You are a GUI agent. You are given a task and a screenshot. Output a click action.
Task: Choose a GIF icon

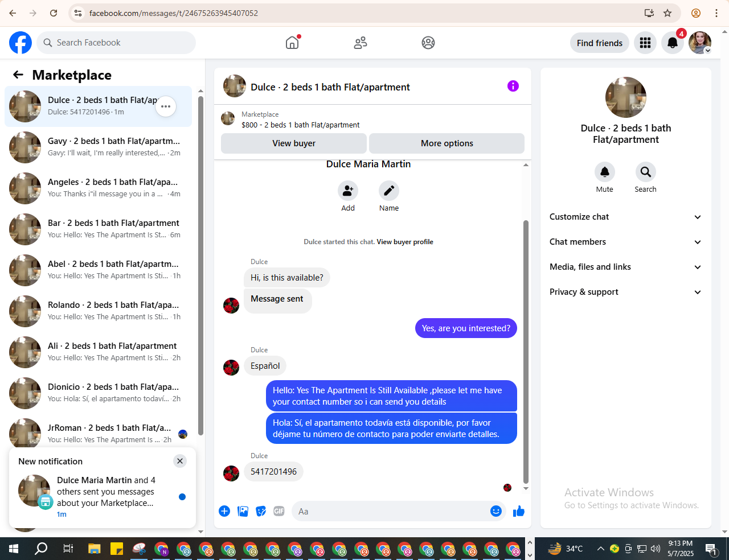[279, 511]
